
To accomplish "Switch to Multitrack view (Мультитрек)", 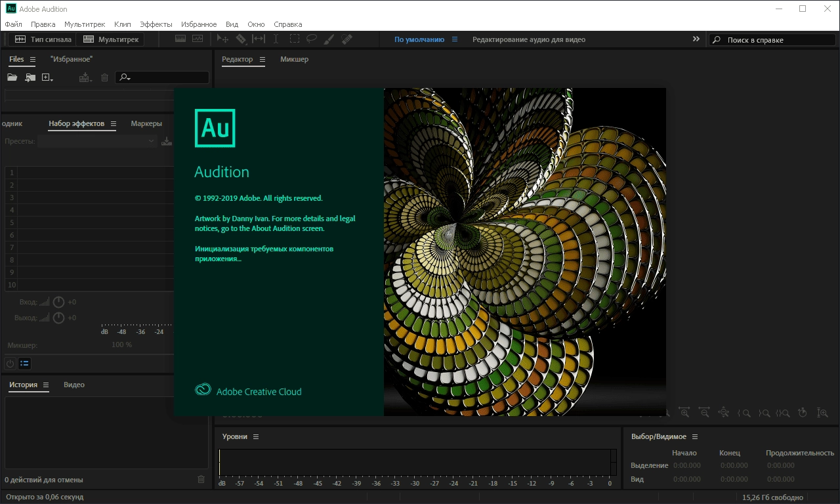I will pyautogui.click(x=110, y=39).
